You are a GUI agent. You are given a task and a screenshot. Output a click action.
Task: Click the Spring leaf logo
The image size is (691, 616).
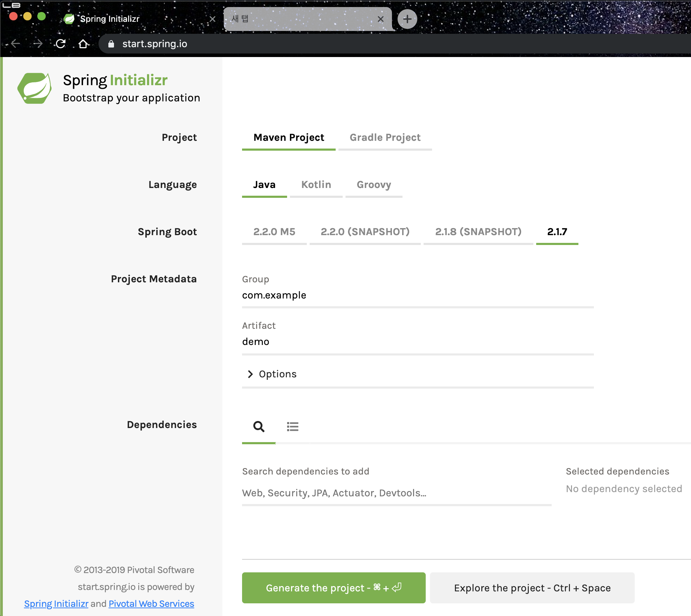[35, 88]
